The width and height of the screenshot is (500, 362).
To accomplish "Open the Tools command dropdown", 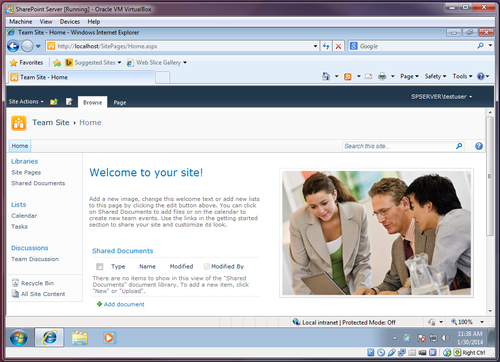I will coord(462,76).
